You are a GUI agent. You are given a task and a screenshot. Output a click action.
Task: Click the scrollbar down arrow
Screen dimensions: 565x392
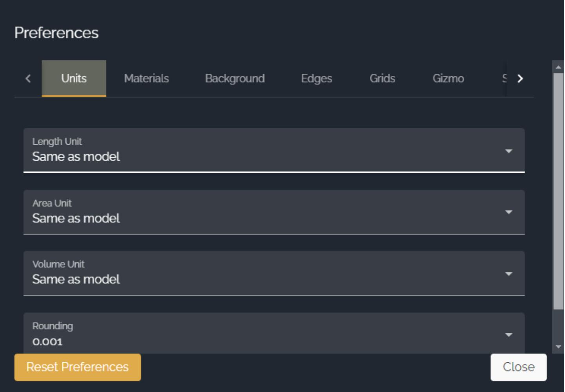point(558,347)
